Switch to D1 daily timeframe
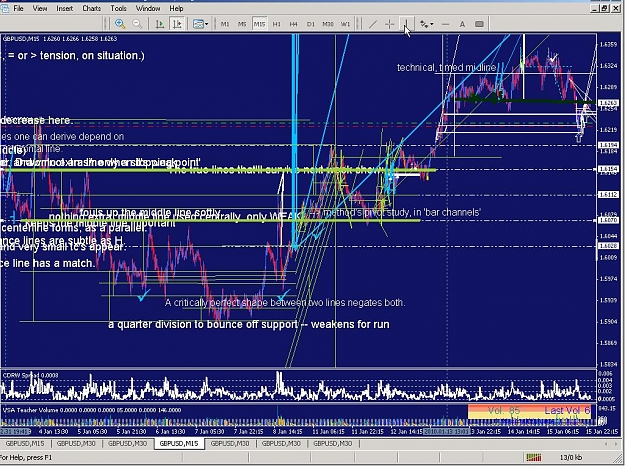Screen dimensions: 625x469 pyautogui.click(x=311, y=24)
